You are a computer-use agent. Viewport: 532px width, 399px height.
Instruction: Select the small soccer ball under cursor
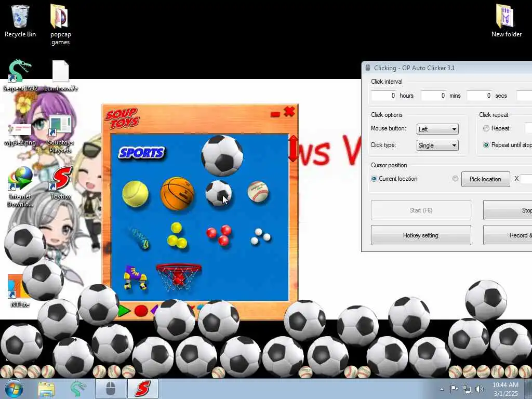pos(219,193)
